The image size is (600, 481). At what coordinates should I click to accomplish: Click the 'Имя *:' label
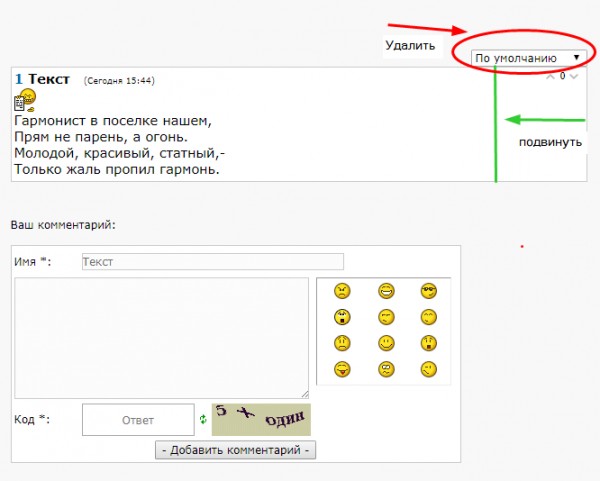(x=33, y=262)
